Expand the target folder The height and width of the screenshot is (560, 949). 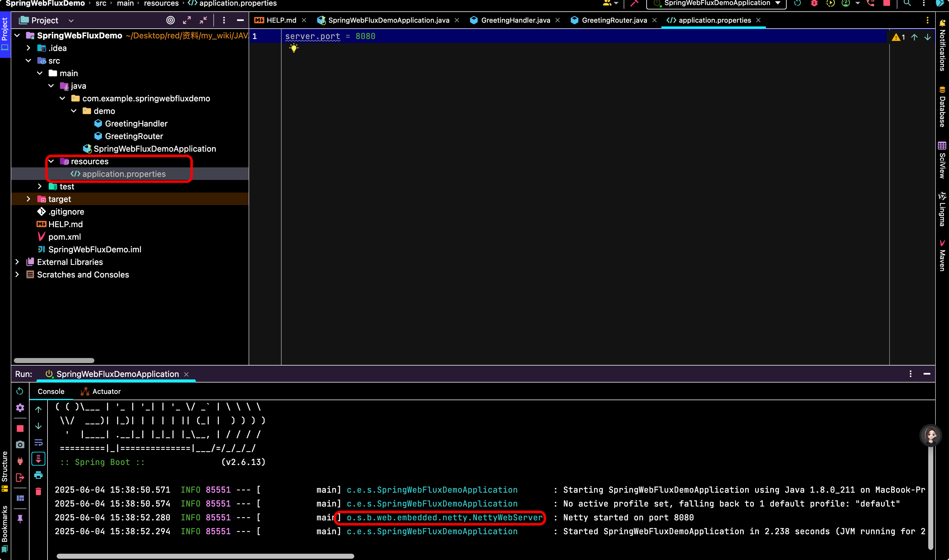click(x=28, y=199)
